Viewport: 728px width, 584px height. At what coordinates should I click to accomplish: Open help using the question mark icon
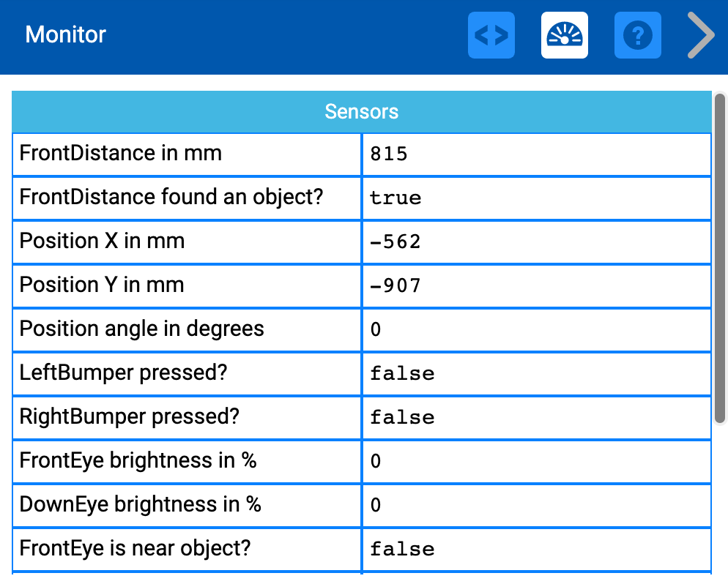pos(637,34)
